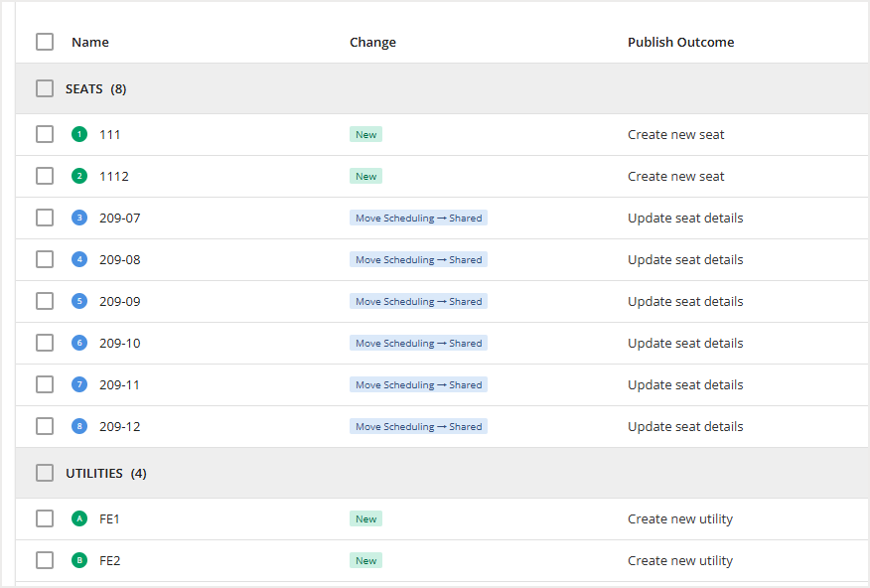870x588 pixels.
Task: Click the Publish Outcome column header
Action: click(x=680, y=42)
